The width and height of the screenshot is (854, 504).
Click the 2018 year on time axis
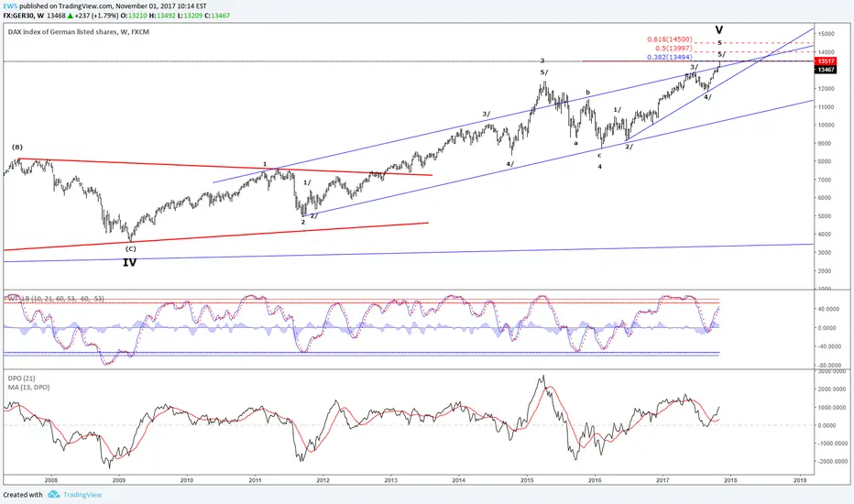(x=730, y=480)
